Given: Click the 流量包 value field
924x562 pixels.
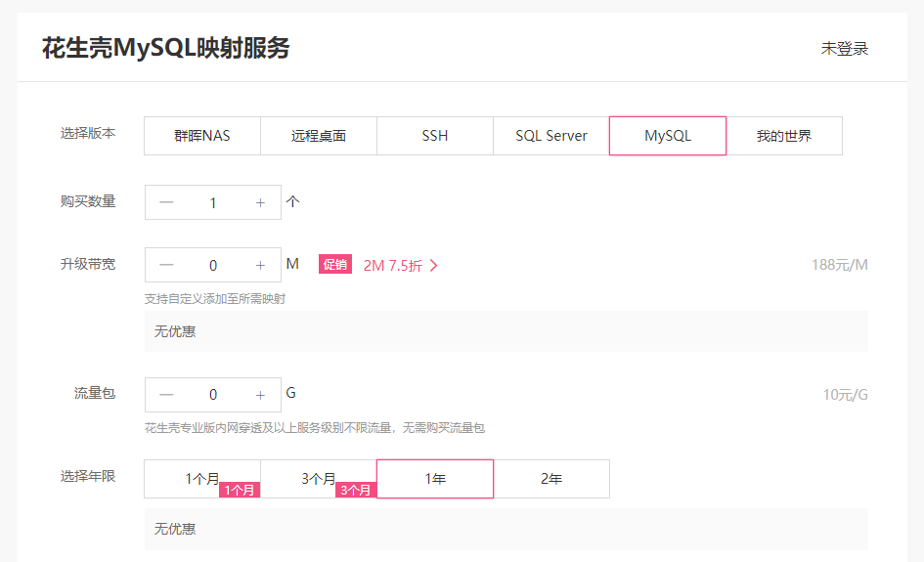Looking at the screenshot, I should (213, 395).
